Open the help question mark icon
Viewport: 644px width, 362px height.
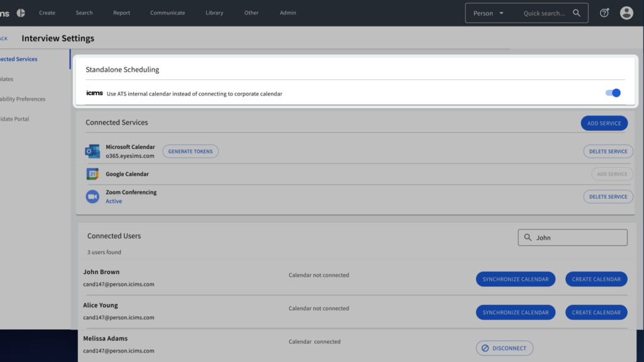604,13
